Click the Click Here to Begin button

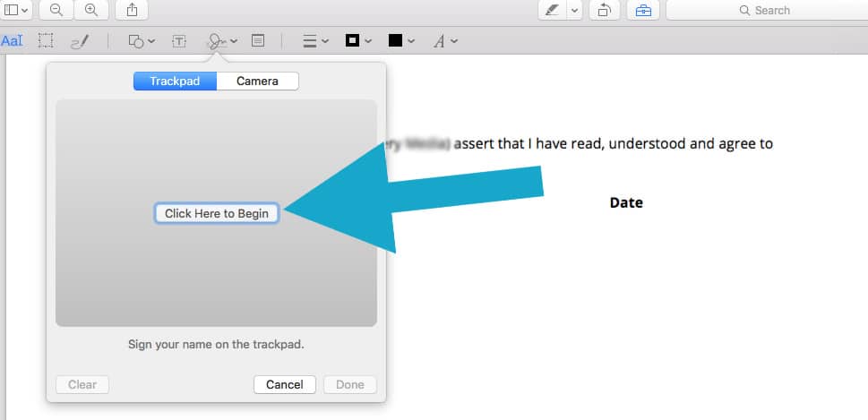point(217,213)
